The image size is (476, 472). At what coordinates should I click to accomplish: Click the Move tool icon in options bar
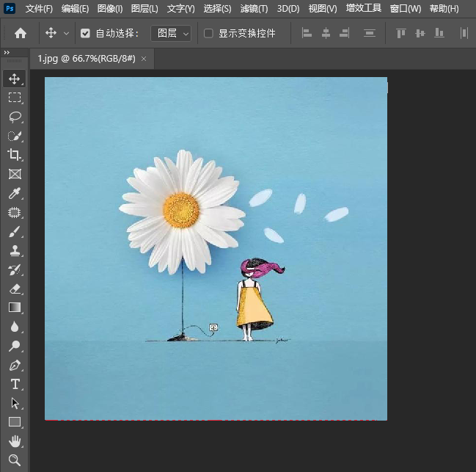click(51, 33)
